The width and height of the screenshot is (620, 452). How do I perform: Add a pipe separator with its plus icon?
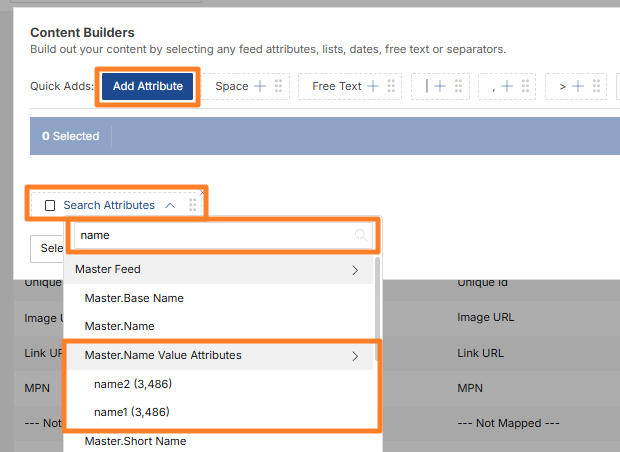(x=441, y=87)
